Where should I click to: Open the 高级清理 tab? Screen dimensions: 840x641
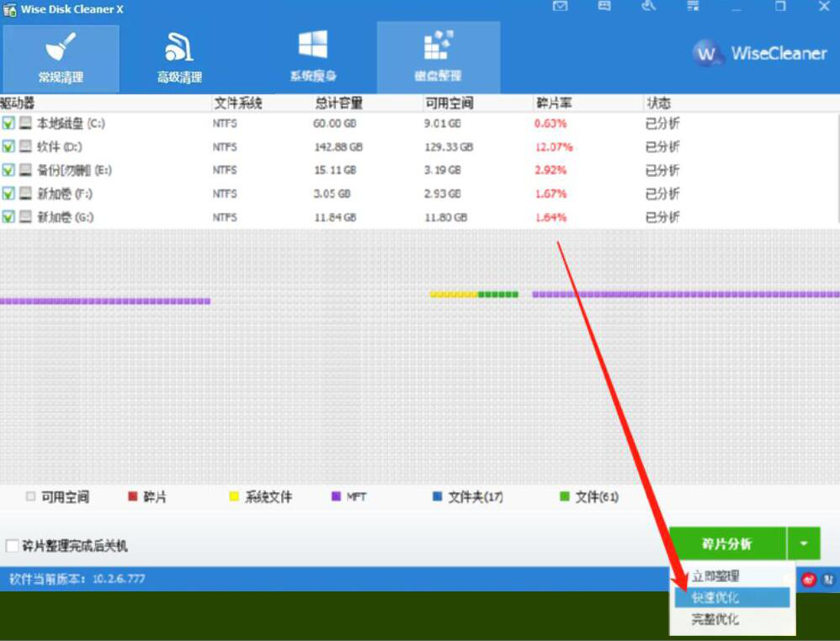(x=179, y=58)
